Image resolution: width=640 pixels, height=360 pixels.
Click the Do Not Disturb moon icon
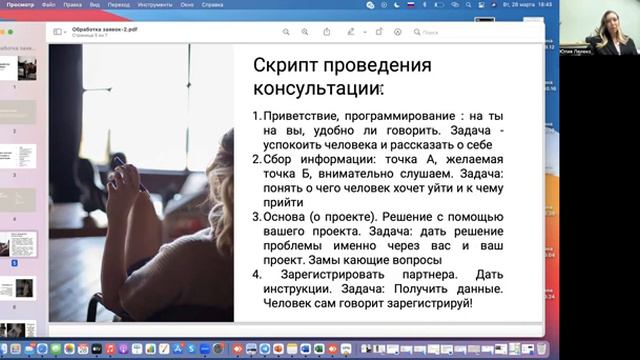(x=397, y=5)
